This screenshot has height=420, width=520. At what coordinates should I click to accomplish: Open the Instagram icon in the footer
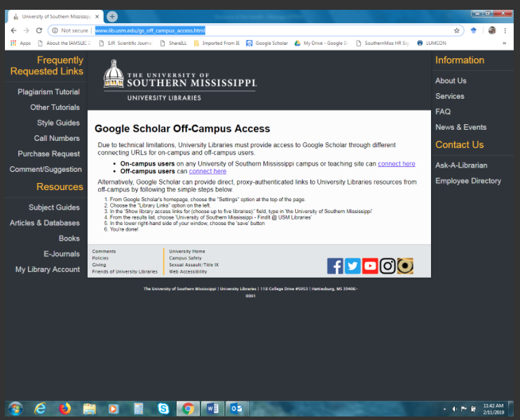click(388, 266)
